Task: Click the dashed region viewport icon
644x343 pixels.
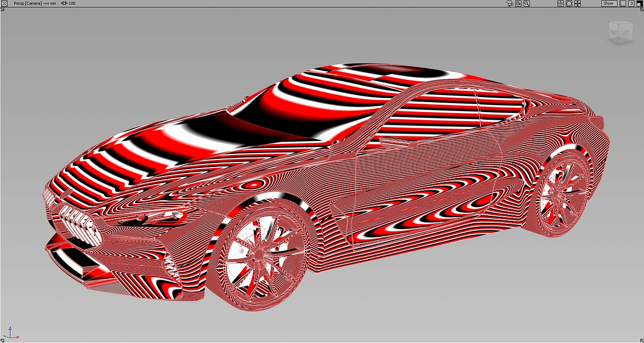Action: (623, 4)
